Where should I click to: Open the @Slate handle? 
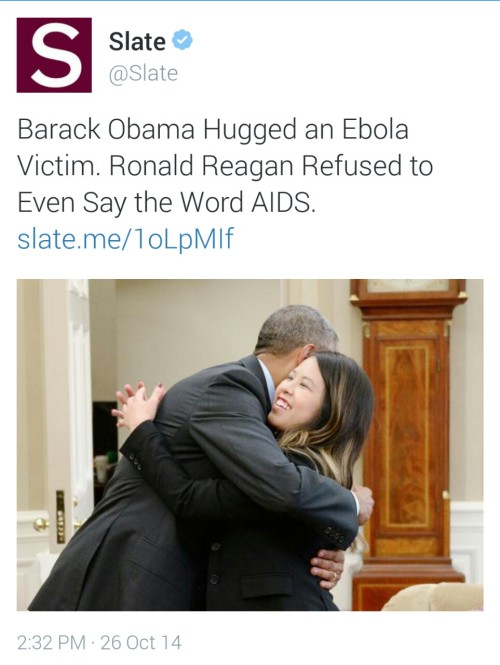coord(143,73)
